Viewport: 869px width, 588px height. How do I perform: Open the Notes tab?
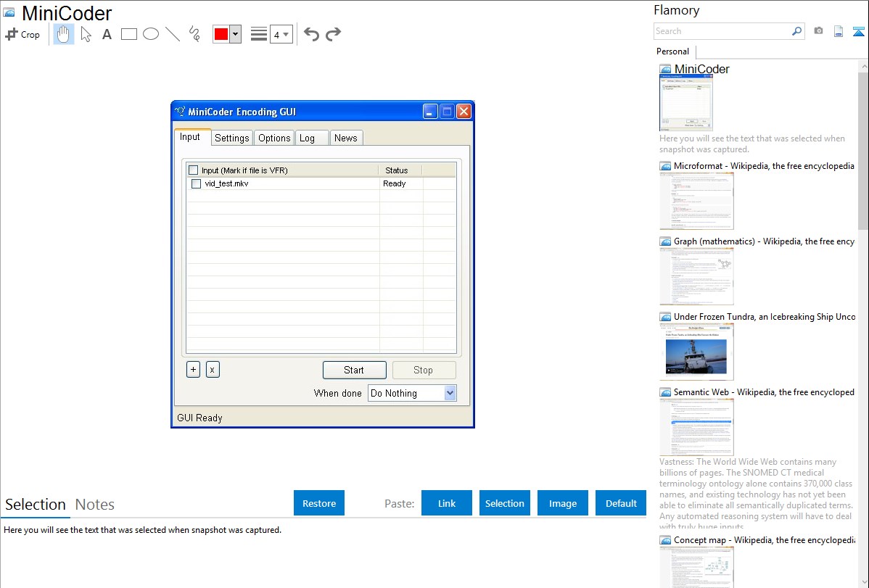[x=95, y=505]
